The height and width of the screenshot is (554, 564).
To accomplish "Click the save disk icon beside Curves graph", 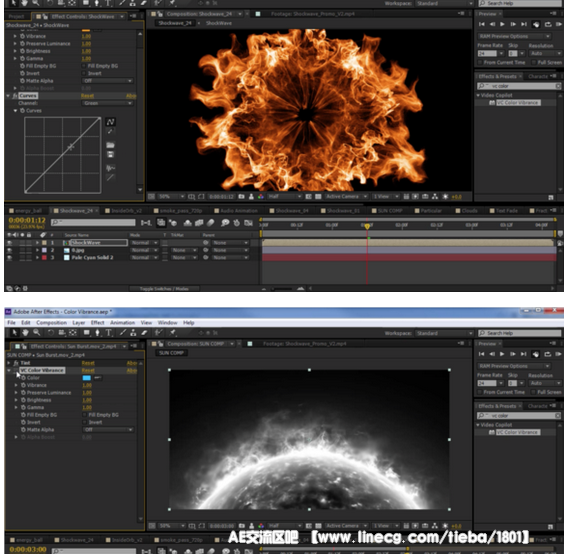I will pyautogui.click(x=110, y=154).
